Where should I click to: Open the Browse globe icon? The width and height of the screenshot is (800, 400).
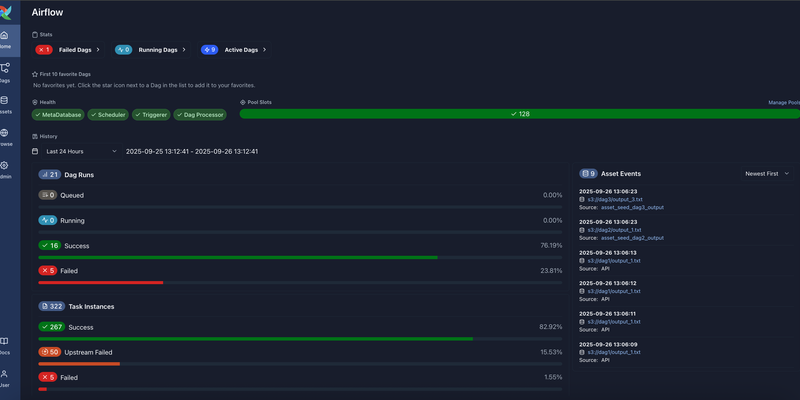(5, 133)
